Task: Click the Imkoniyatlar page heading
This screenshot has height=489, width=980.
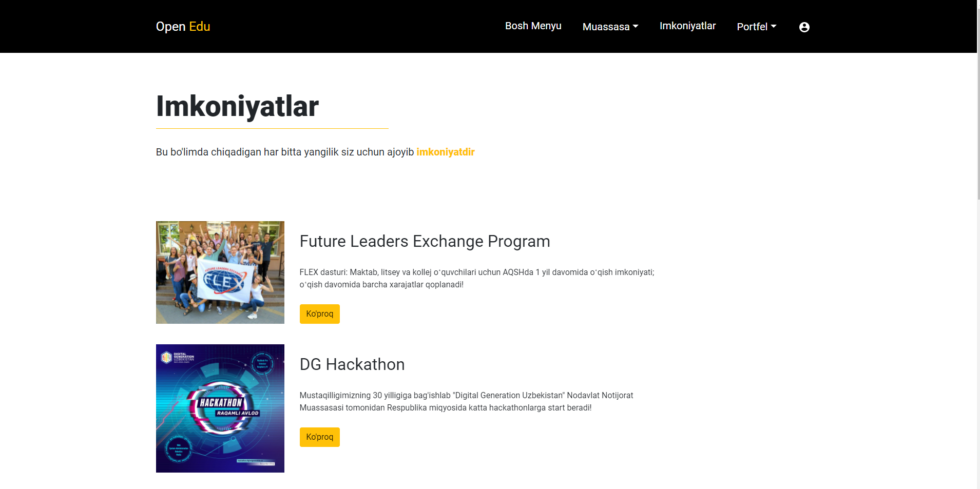Action: (238, 107)
